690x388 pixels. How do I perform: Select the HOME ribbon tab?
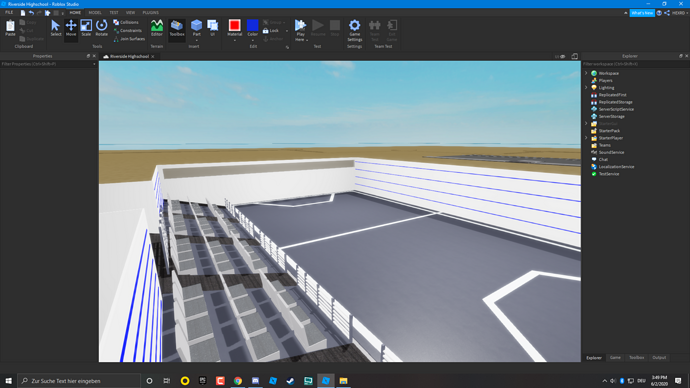(x=75, y=13)
